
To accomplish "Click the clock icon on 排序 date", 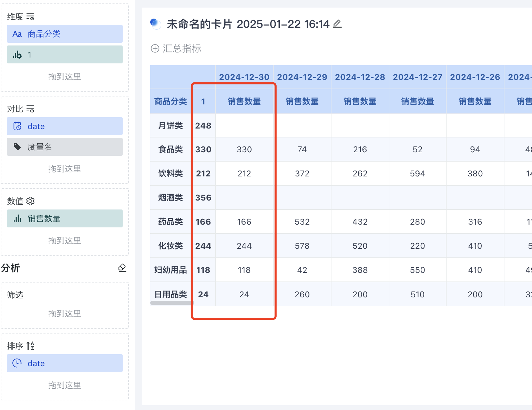I will tap(17, 363).
